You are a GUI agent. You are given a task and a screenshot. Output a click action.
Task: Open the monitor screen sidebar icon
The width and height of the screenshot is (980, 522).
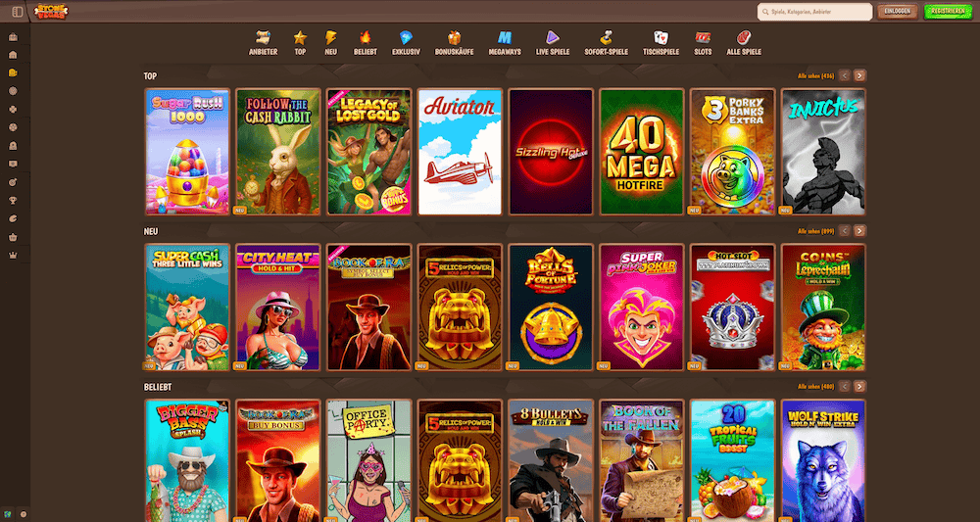tap(13, 165)
